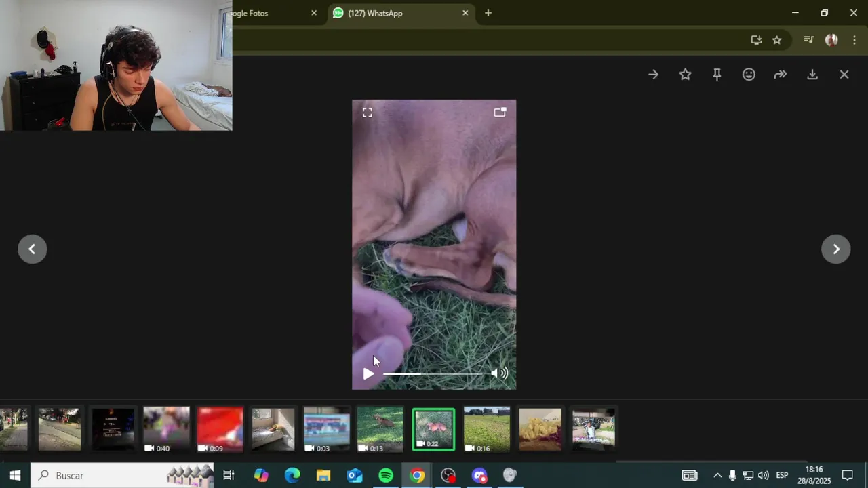Show the next media item
This screenshot has width=868, height=488.
click(836, 249)
